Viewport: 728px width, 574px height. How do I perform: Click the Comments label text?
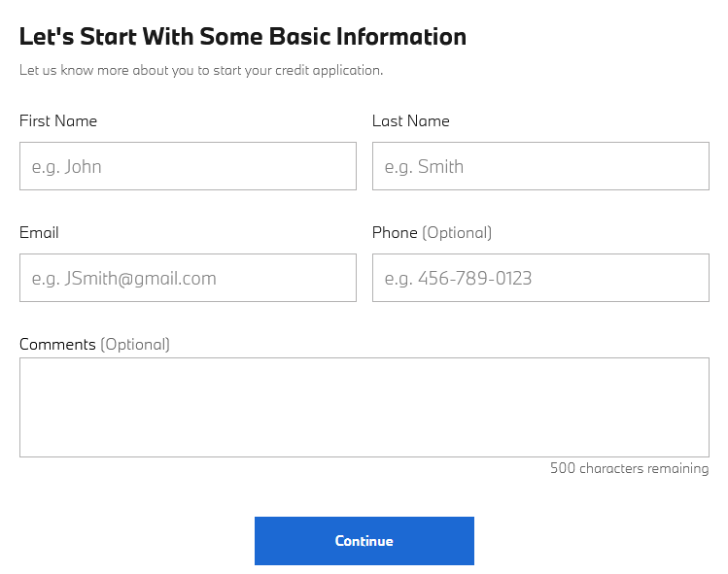point(57,345)
